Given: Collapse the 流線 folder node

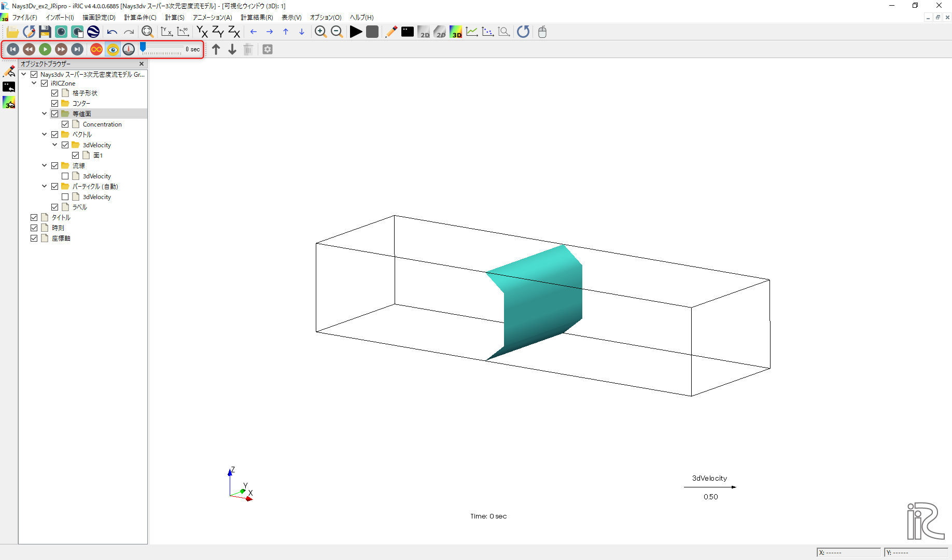Looking at the screenshot, I should (45, 165).
